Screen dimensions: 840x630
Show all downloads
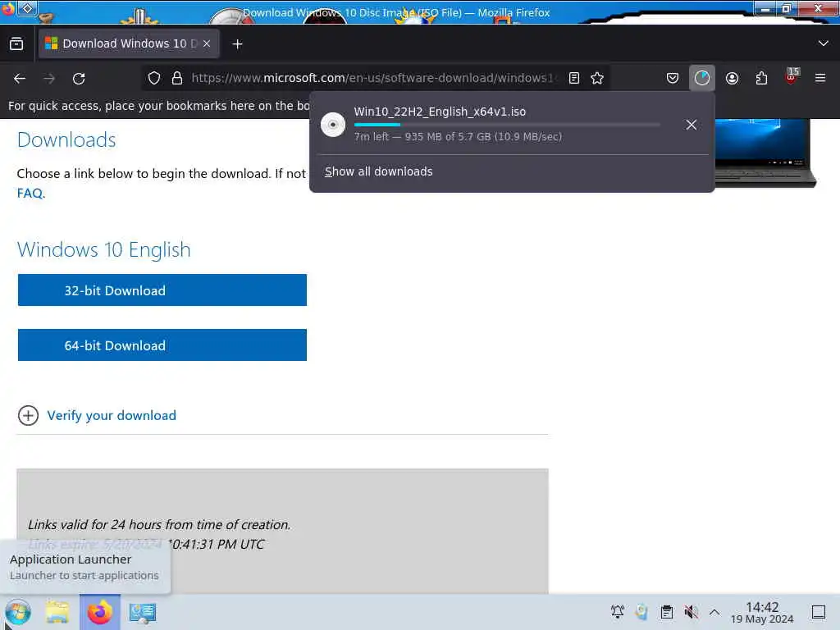coord(379,171)
